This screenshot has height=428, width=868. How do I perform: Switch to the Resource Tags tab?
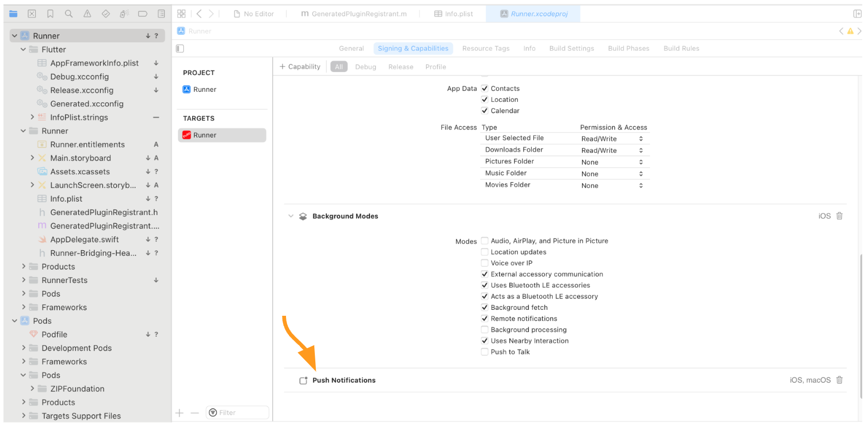(x=486, y=48)
